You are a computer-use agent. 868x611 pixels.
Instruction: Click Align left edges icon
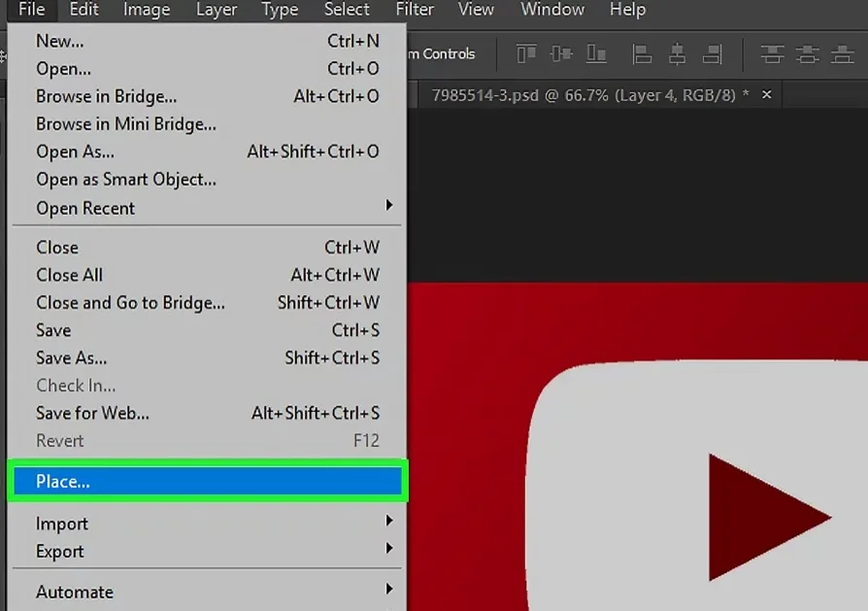642,54
